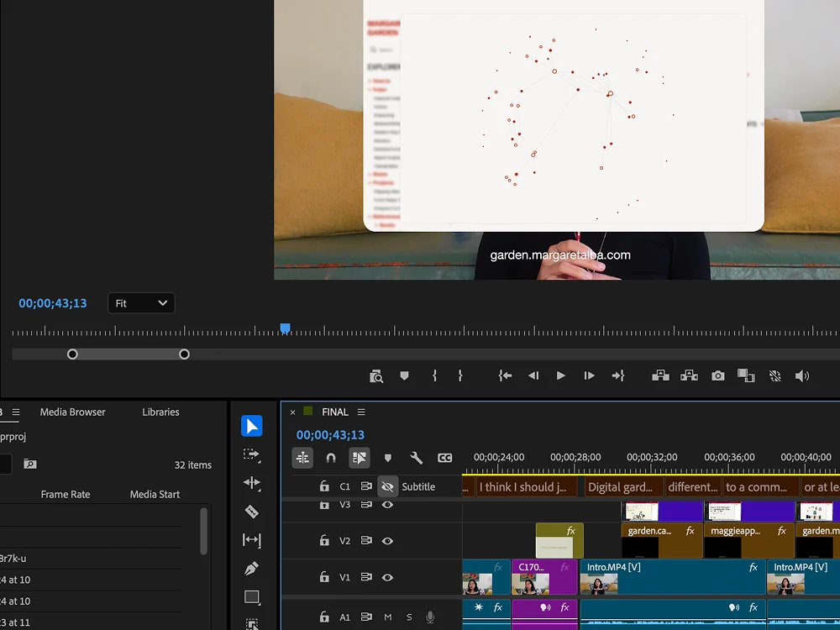Click the speaker volume icon in monitor
The width and height of the screenshot is (840, 630).
(802, 376)
